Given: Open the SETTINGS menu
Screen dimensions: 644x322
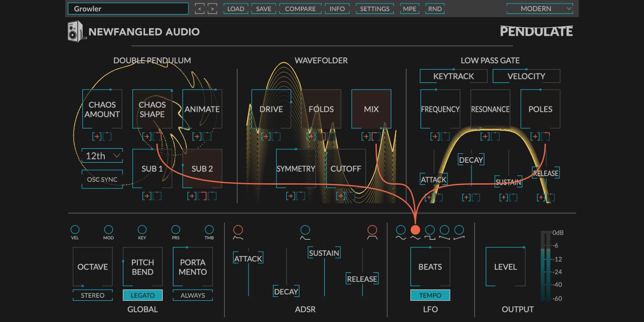Looking at the screenshot, I should 375,9.
